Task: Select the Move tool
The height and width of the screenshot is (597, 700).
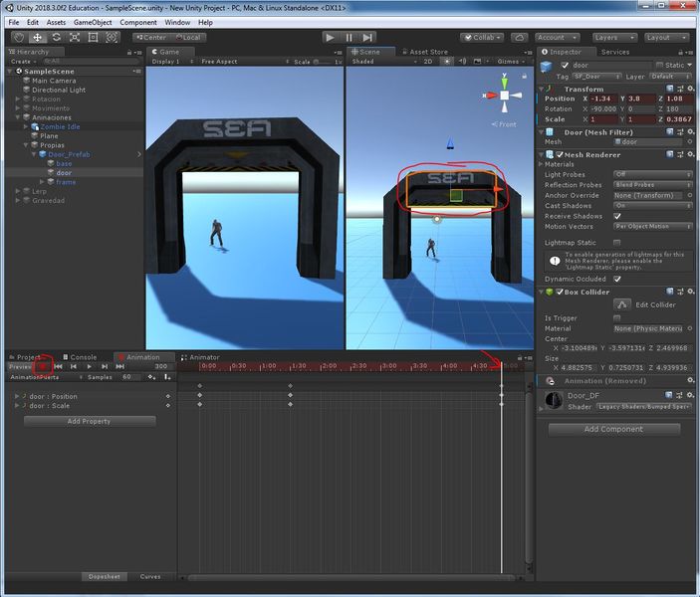Action: click(x=38, y=38)
